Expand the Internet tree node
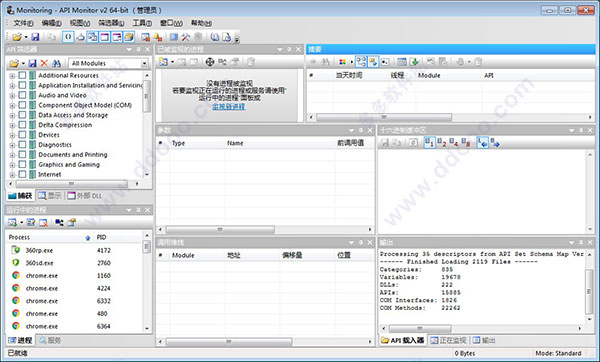 click(12, 175)
